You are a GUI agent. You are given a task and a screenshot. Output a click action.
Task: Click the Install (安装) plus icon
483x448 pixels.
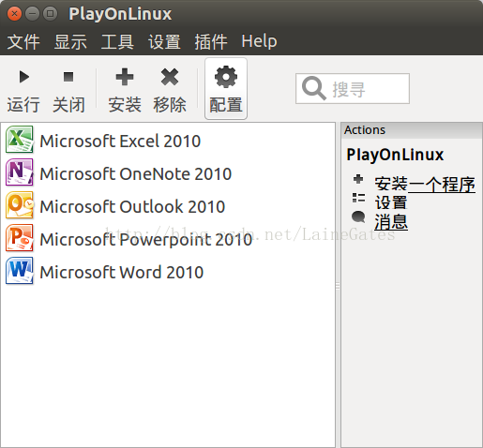125,77
